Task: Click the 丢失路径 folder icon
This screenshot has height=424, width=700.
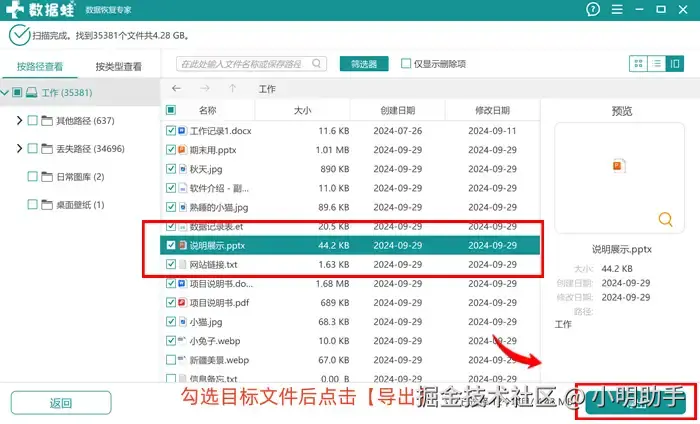Action: point(47,149)
